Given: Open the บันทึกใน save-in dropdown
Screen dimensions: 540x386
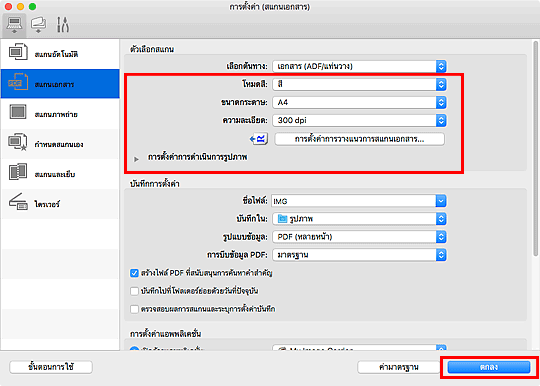Looking at the screenshot, I should tap(359, 219).
